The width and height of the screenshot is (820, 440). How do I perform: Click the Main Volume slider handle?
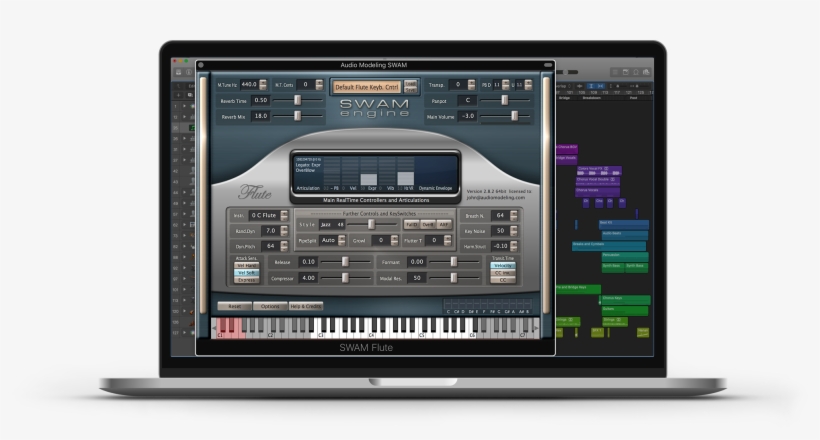(514, 116)
